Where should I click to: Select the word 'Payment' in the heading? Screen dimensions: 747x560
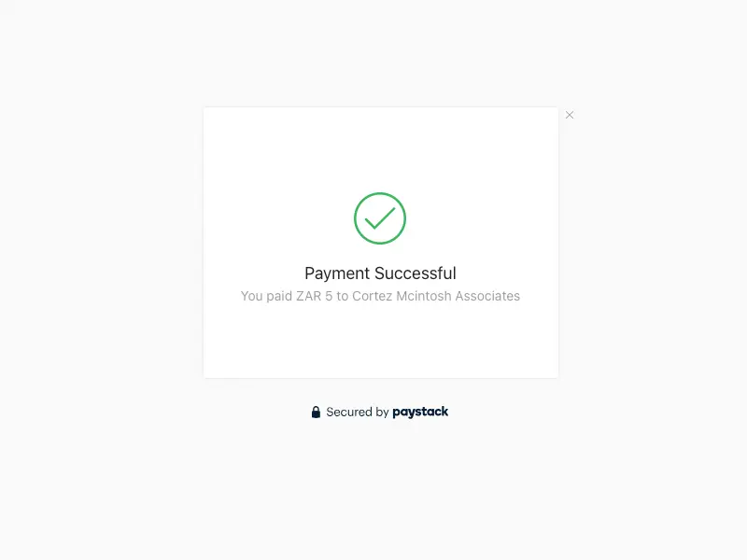337,273
